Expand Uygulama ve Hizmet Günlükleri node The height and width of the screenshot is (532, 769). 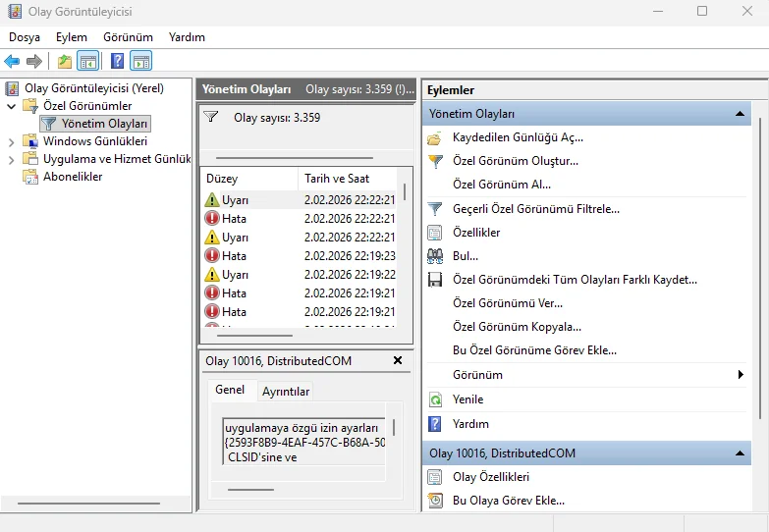(12, 160)
